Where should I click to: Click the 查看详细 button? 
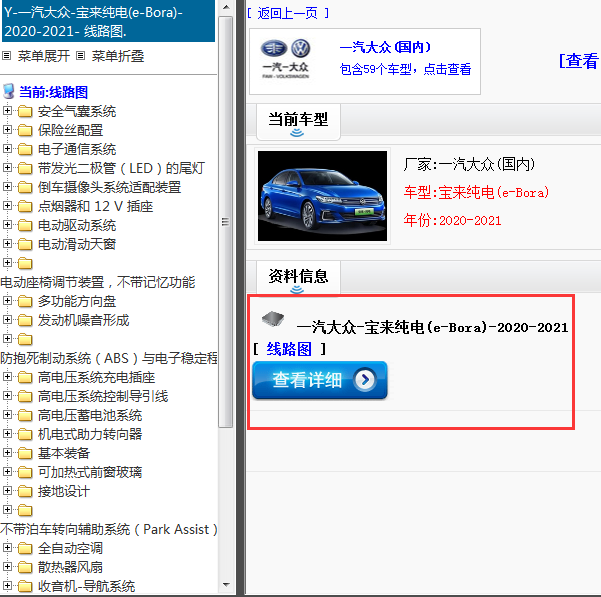(x=320, y=380)
